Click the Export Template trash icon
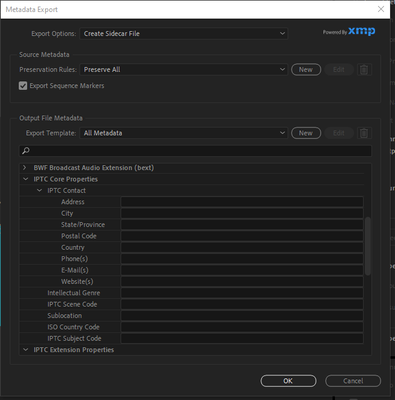 pos(364,133)
